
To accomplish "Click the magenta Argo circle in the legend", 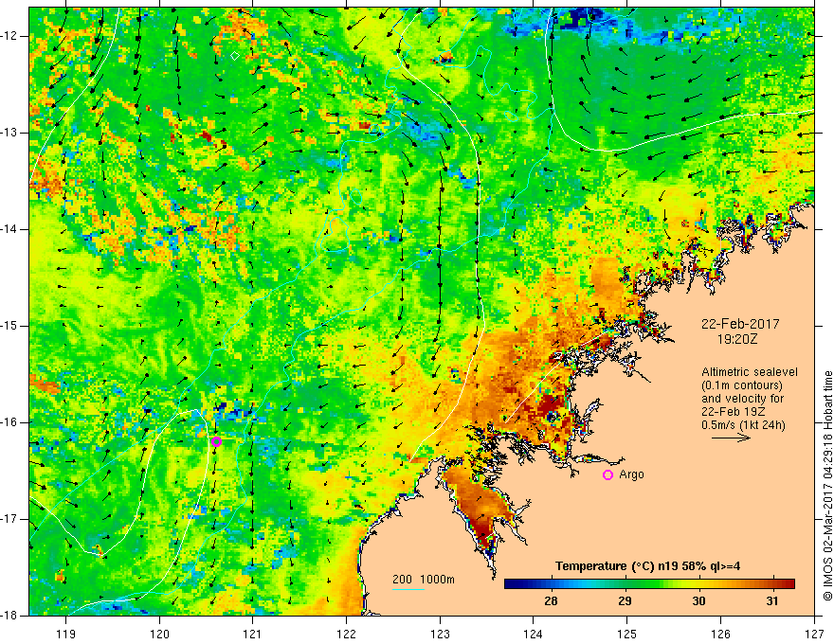I will pyautogui.click(x=607, y=475).
